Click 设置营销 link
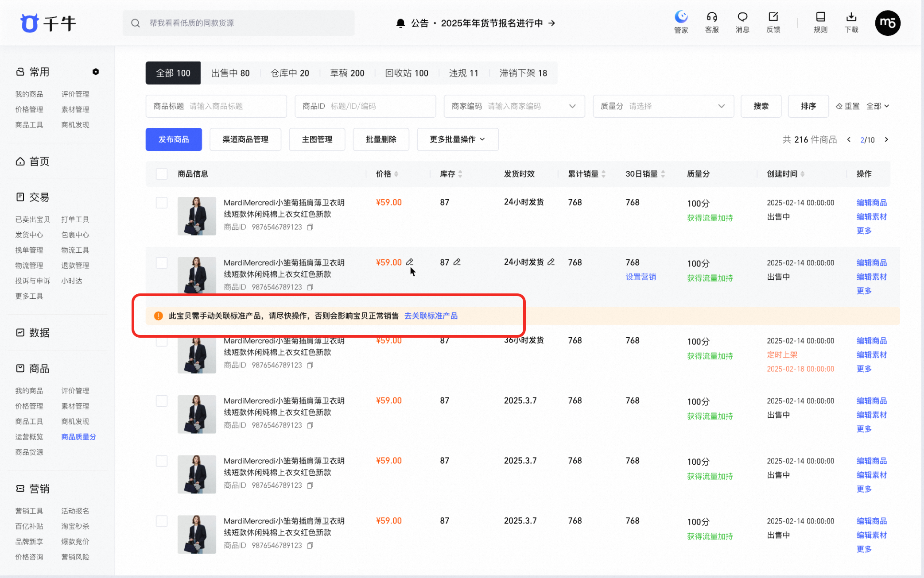Viewport: 924px width, 578px height. [641, 277]
